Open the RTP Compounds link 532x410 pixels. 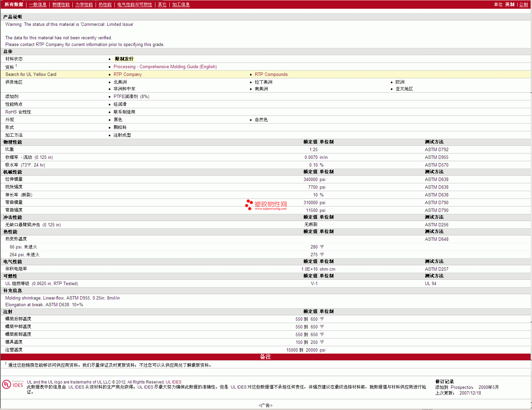coord(271,75)
